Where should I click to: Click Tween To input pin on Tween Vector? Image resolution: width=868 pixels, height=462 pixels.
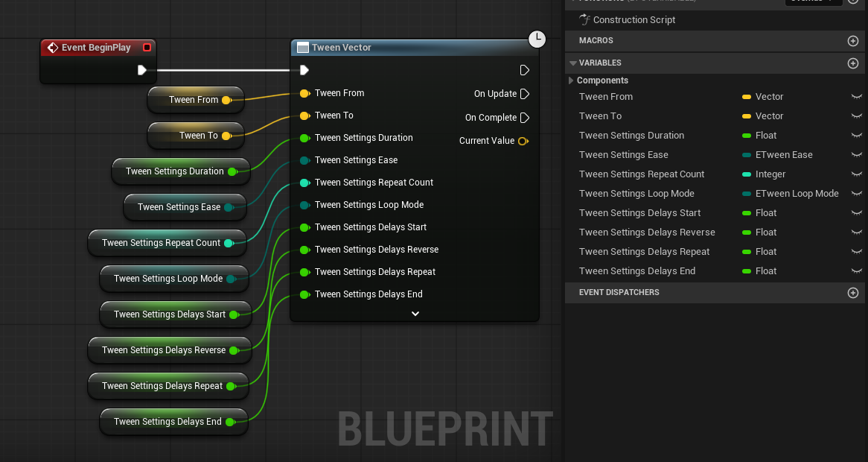tap(304, 115)
